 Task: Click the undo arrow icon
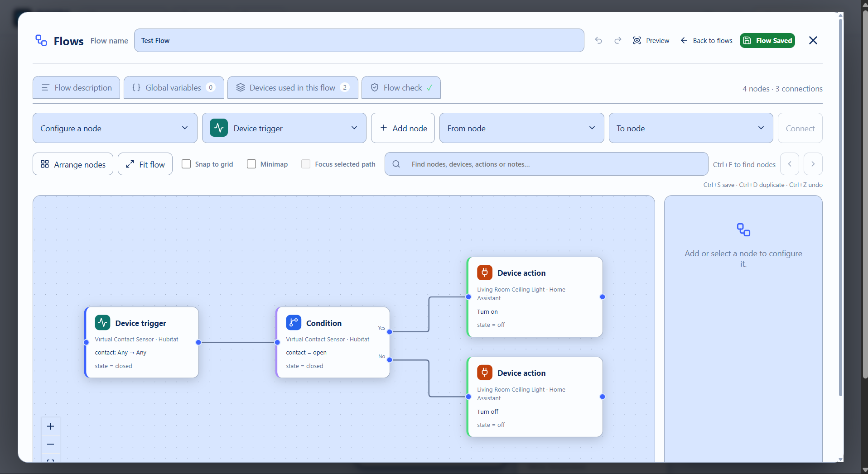(598, 41)
